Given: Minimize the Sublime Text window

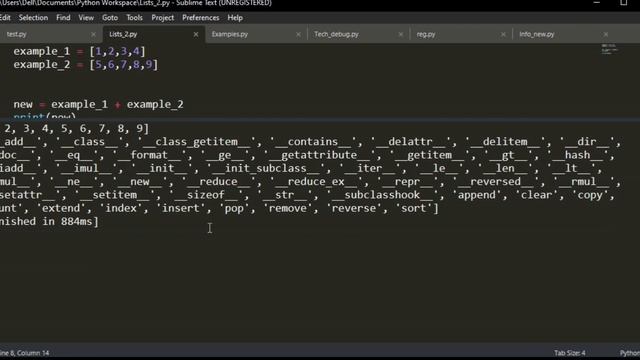Looking at the screenshot, I should pos(596,3).
